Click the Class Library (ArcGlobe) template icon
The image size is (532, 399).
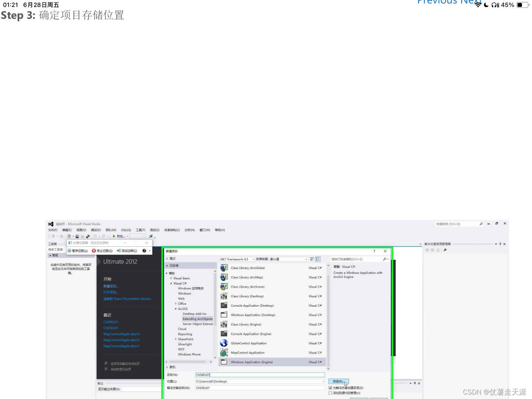point(224,268)
